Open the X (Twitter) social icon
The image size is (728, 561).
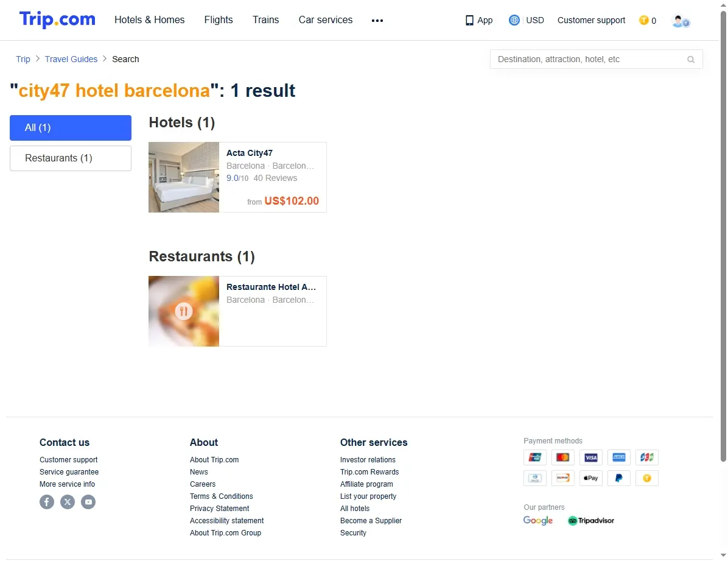[x=68, y=502]
